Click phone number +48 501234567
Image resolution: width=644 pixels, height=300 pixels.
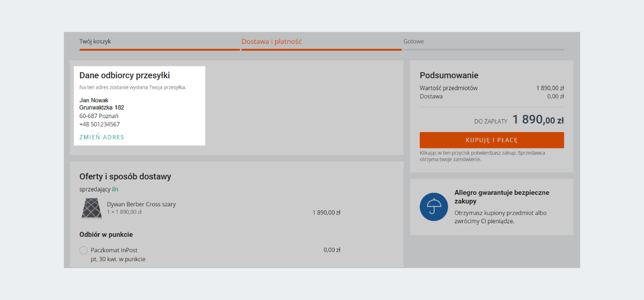(x=100, y=125)
